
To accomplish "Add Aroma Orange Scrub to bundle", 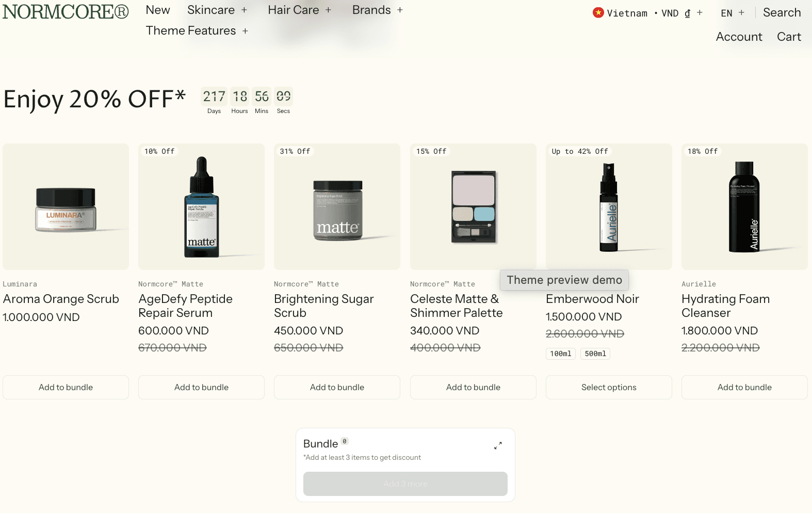I will point(66,387).
